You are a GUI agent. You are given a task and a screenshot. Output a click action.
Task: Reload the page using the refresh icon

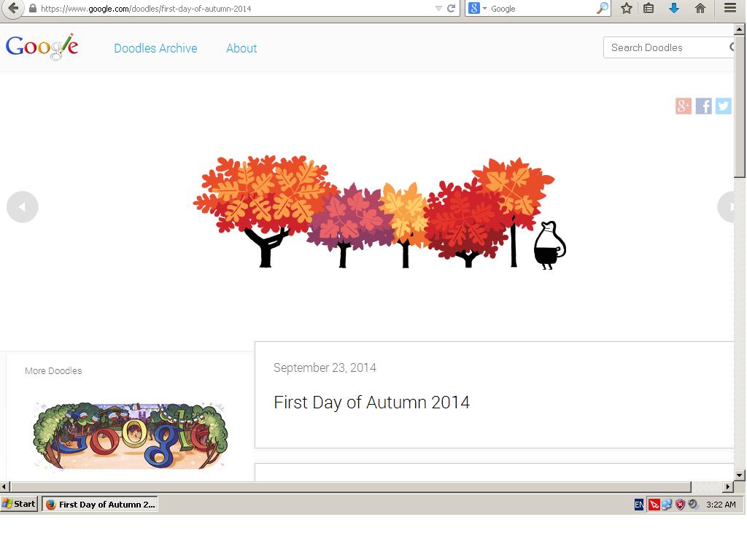coord(452,8)
